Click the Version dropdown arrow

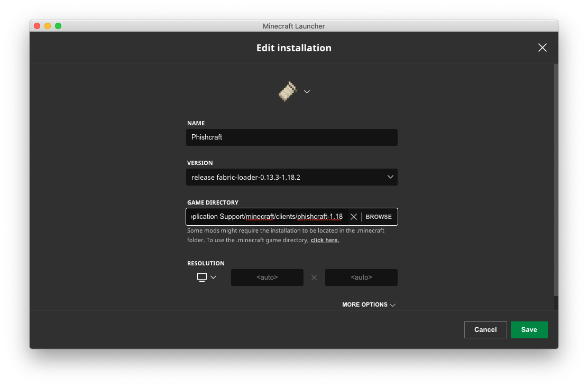(390, 177)
